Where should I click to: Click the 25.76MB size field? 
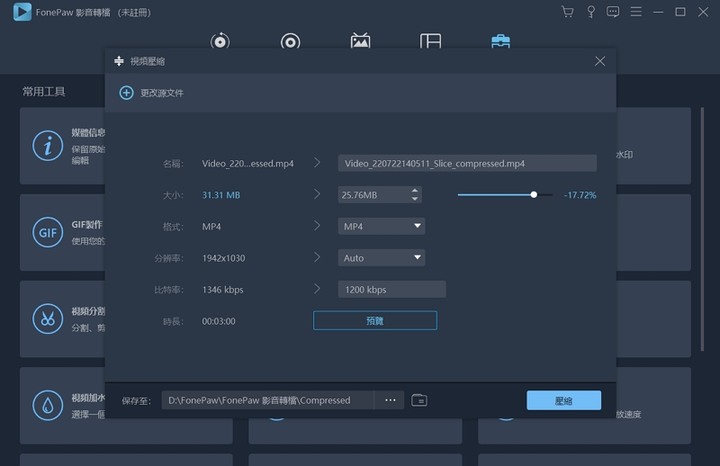(x=374, y=195)
